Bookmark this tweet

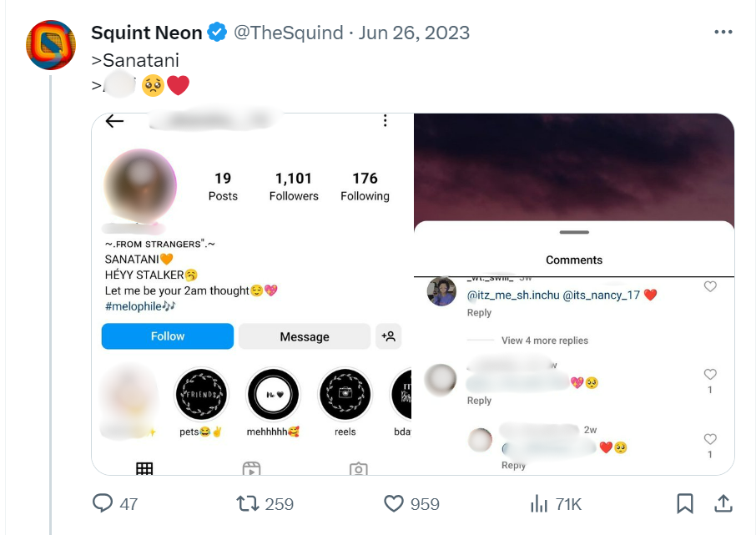click(x=684, y=503)
